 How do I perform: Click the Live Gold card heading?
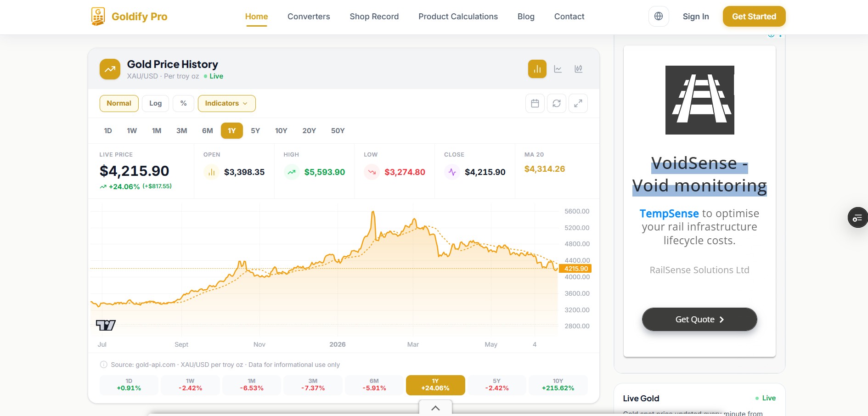(x=641, y=399)
